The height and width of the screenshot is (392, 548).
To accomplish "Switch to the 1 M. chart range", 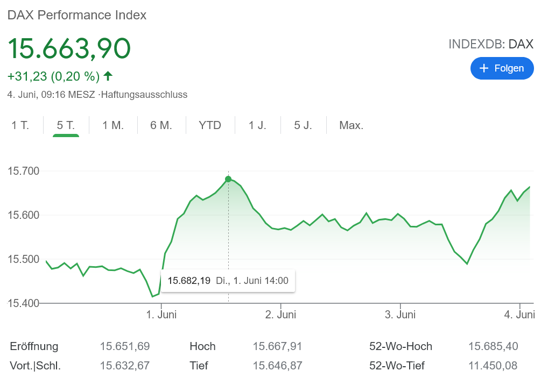I will point(113,125).
